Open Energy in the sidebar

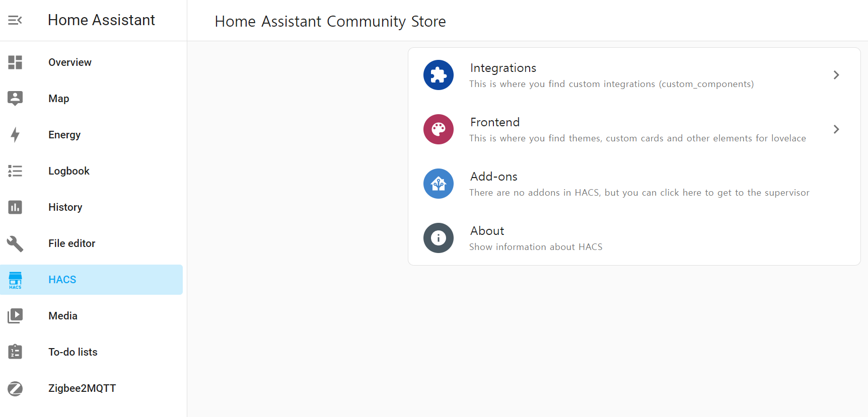click(x=64, y=135)
